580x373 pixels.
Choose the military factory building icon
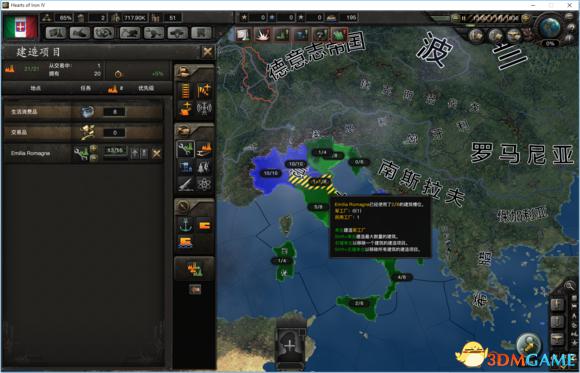(203, 149)
